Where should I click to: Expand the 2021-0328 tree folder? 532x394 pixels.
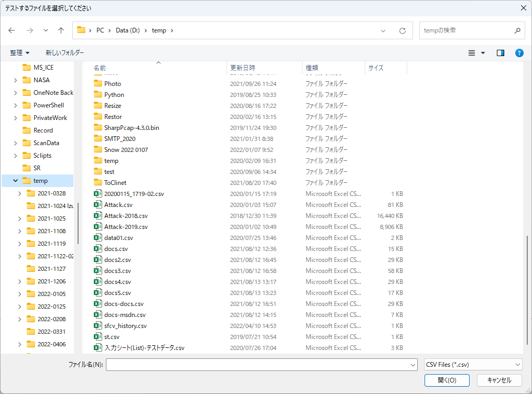(19, 194)
